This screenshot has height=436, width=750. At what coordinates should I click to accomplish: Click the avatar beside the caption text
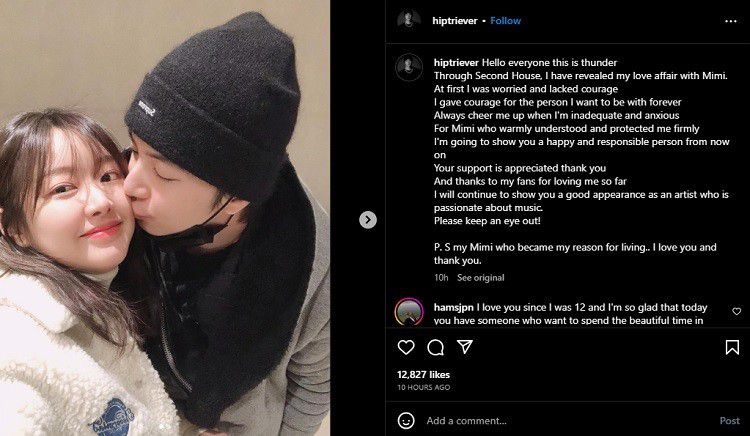(408, 67)
